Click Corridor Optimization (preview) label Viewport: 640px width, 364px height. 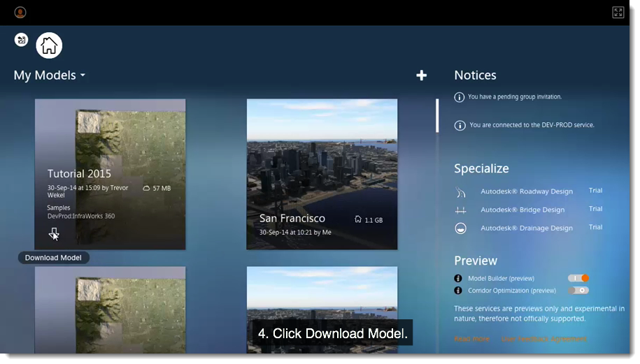[512, 291]
